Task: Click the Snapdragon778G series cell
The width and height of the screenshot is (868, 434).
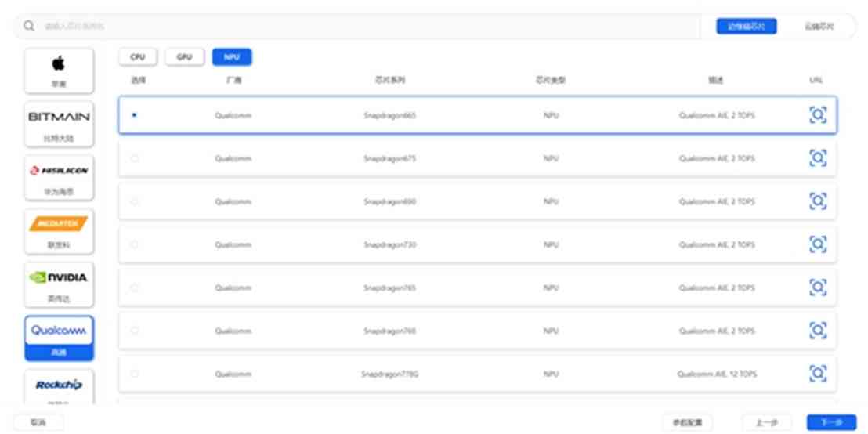Action: tap(389, 374)
